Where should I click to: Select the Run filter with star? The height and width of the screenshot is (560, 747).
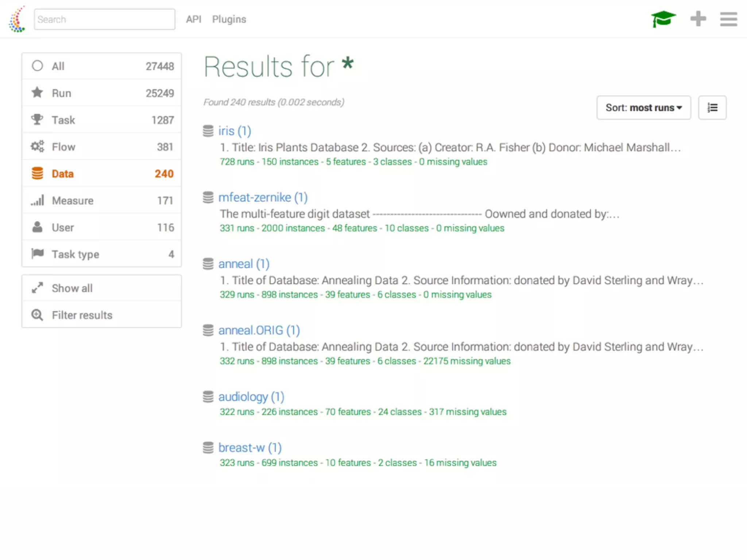(101, 93)
